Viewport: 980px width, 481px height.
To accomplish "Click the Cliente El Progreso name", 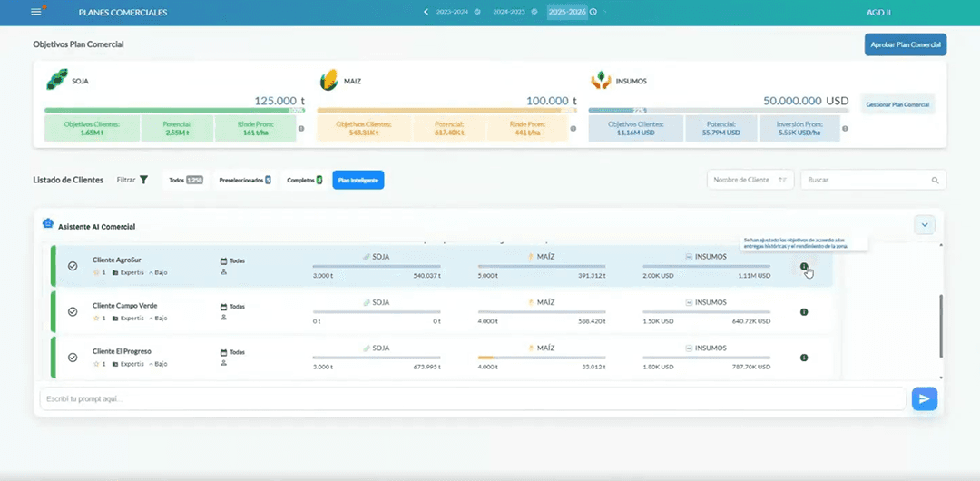I will pos(122,351).
